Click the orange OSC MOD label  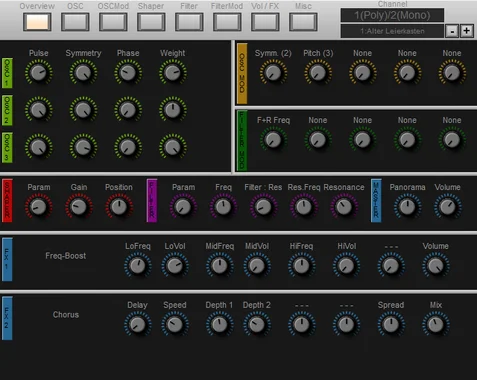242,73
